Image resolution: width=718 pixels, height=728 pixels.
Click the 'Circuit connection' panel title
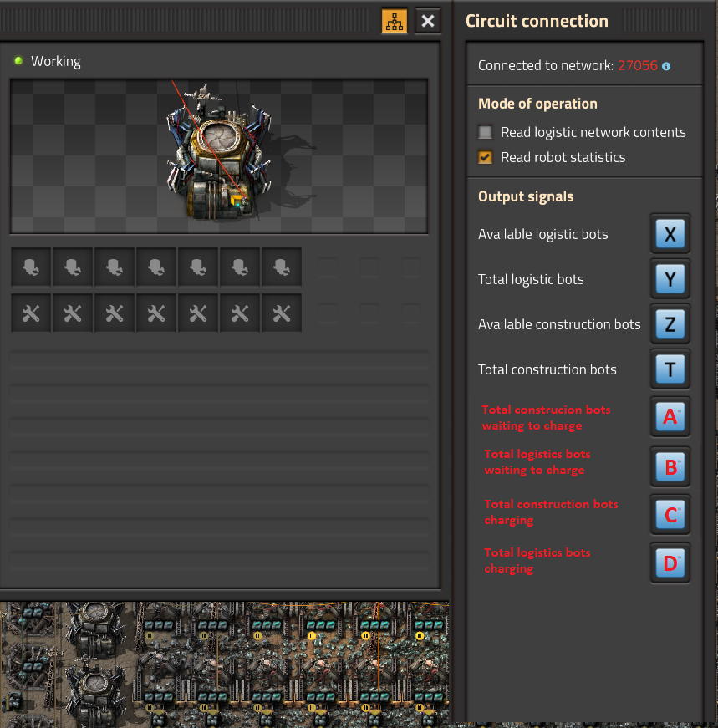click(x=537, y=21)
